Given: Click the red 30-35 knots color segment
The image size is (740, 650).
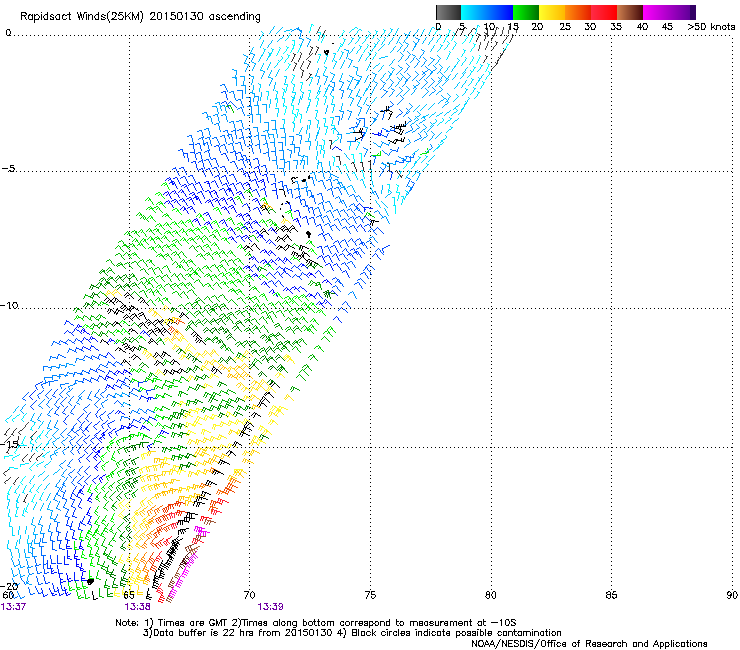Looking at the screenshot, I should tap(604, 12).
